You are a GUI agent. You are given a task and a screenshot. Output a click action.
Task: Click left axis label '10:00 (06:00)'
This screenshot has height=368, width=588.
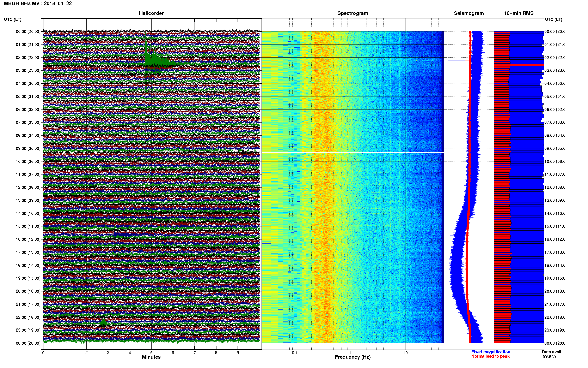pyautogui.click(x=28, y=161)
